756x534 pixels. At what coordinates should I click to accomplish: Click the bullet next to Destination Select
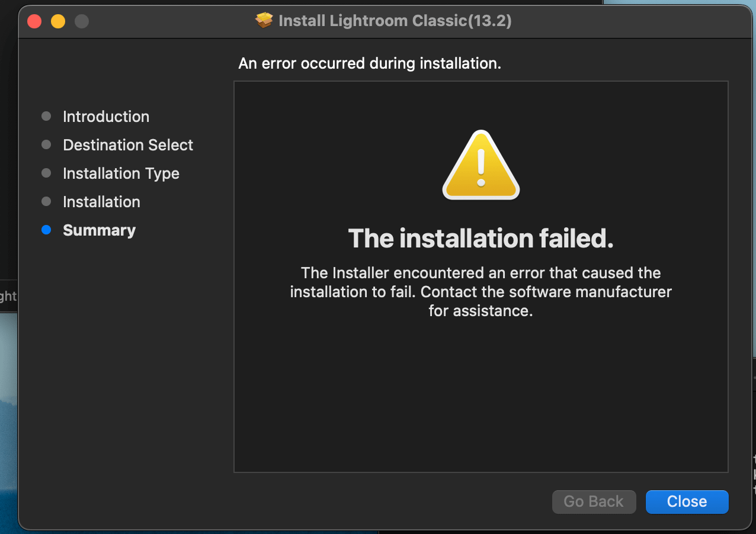click(x=46, y=145)
